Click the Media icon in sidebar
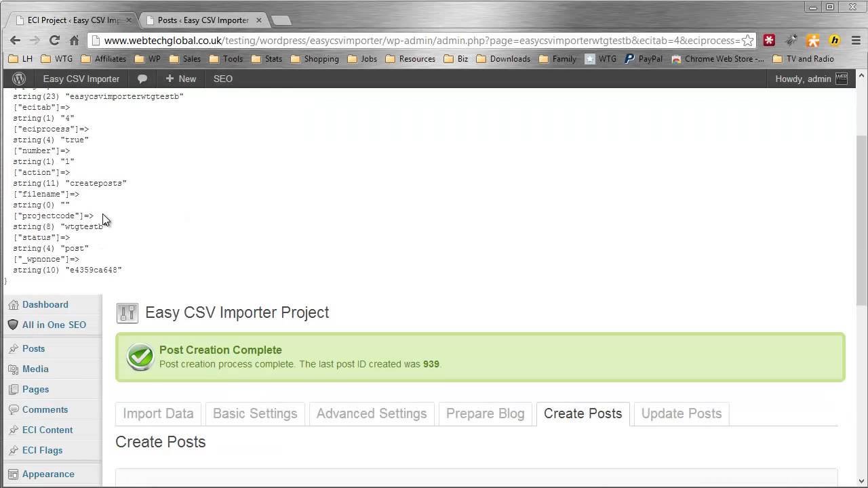 pos(14,369)
